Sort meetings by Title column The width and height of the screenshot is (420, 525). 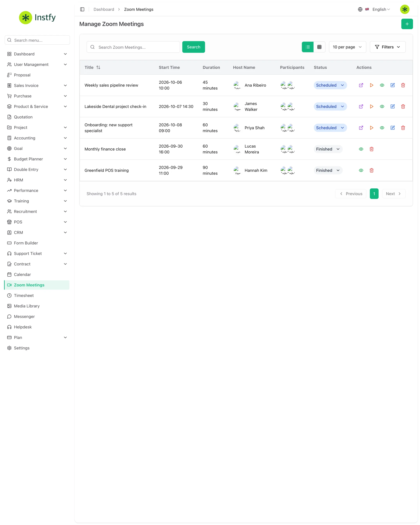(x=92, y=67)
